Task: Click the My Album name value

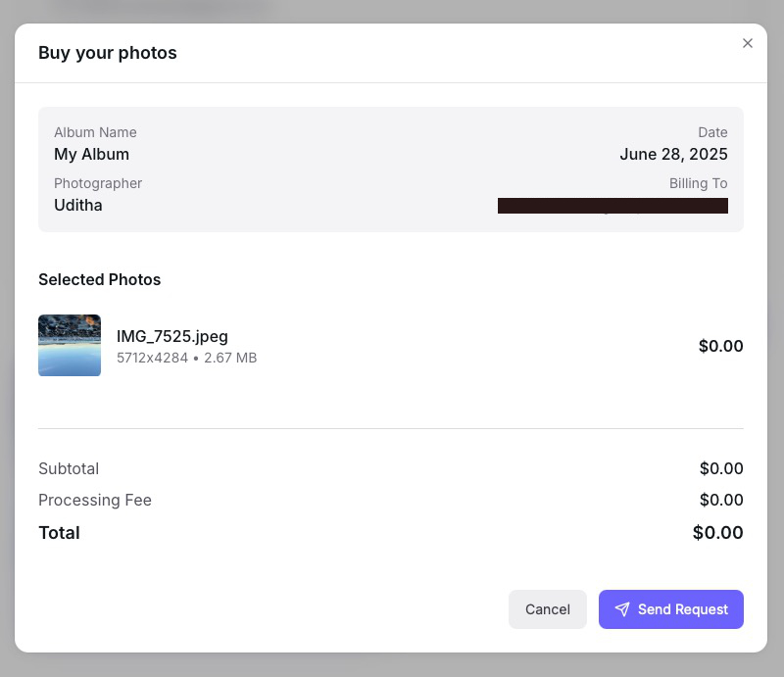Action: pyautogui.click(x=91, y=154)
